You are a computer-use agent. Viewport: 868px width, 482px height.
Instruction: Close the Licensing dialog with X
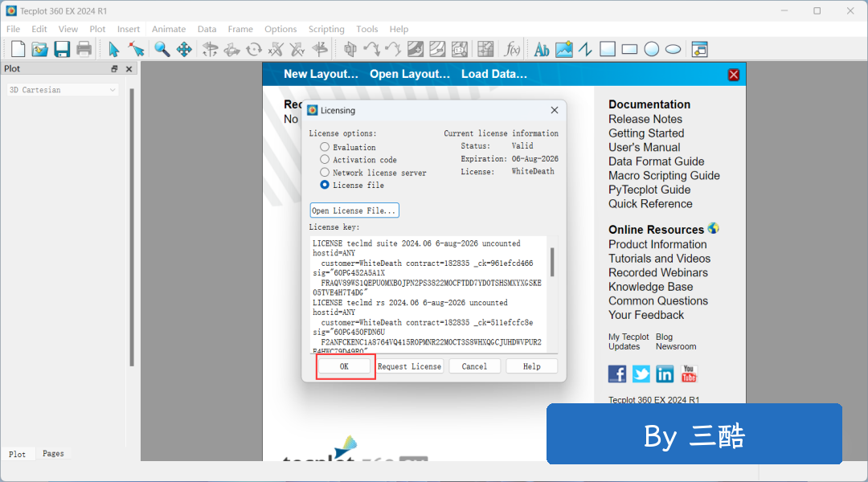pyautogui.click(x=554, y=110)
